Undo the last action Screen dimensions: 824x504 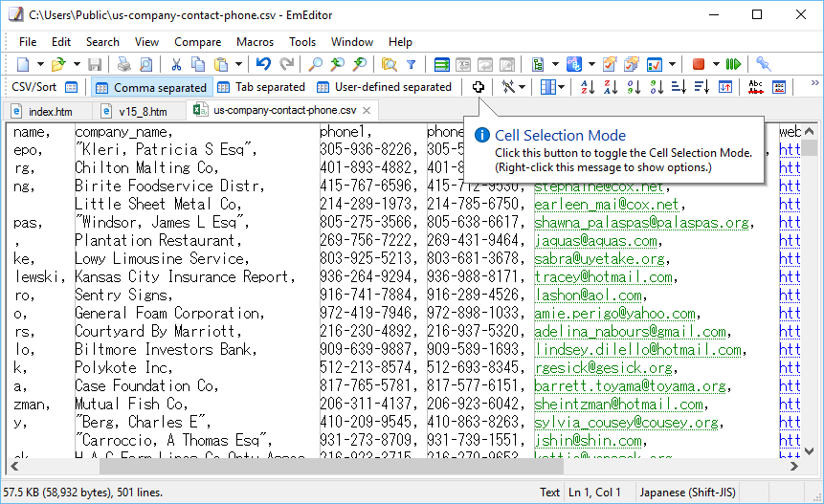(263, 65)
